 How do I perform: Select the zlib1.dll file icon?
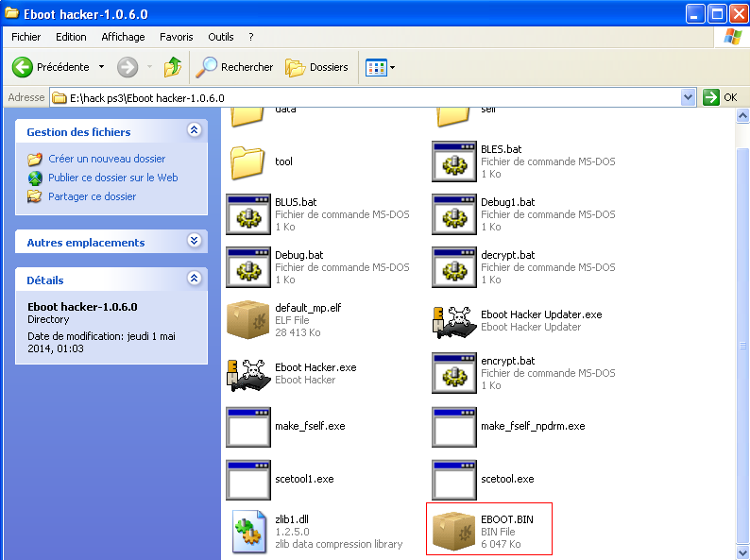coord(249,532)
